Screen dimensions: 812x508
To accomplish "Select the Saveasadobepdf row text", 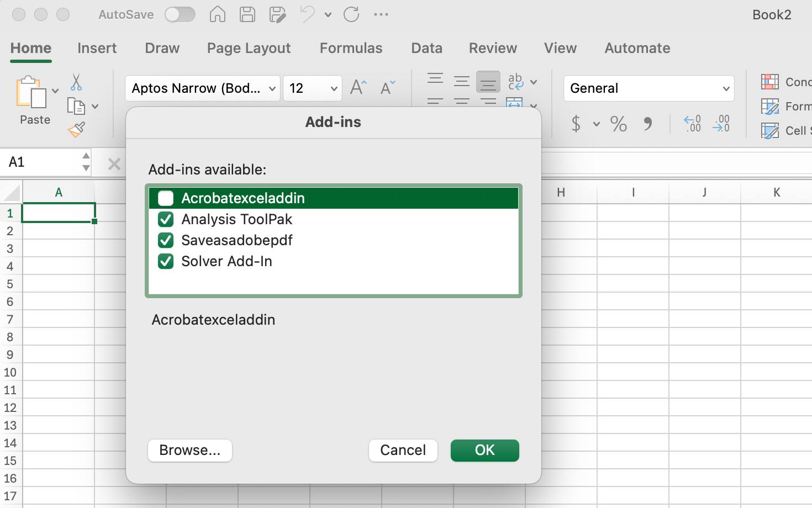I will (x=237, y=240).
